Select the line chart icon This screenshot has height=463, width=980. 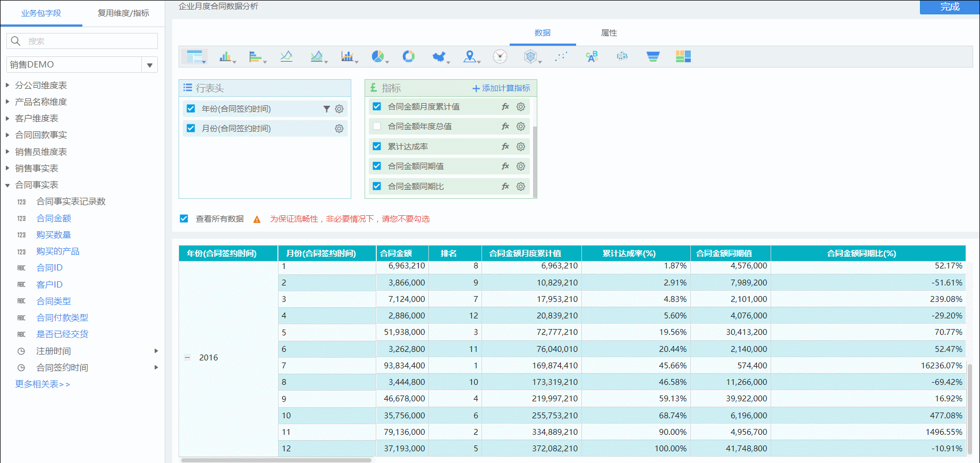286,56
